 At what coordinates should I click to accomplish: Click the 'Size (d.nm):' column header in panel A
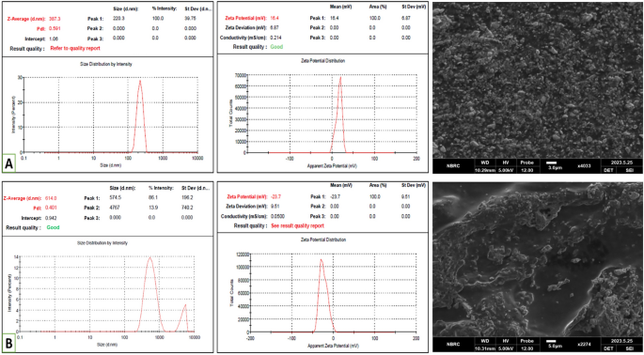tap(127, 8)
